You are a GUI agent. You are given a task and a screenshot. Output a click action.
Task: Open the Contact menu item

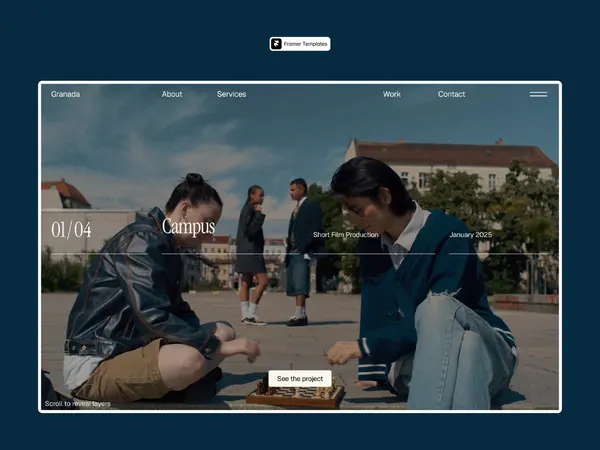[x=452, y=94]
